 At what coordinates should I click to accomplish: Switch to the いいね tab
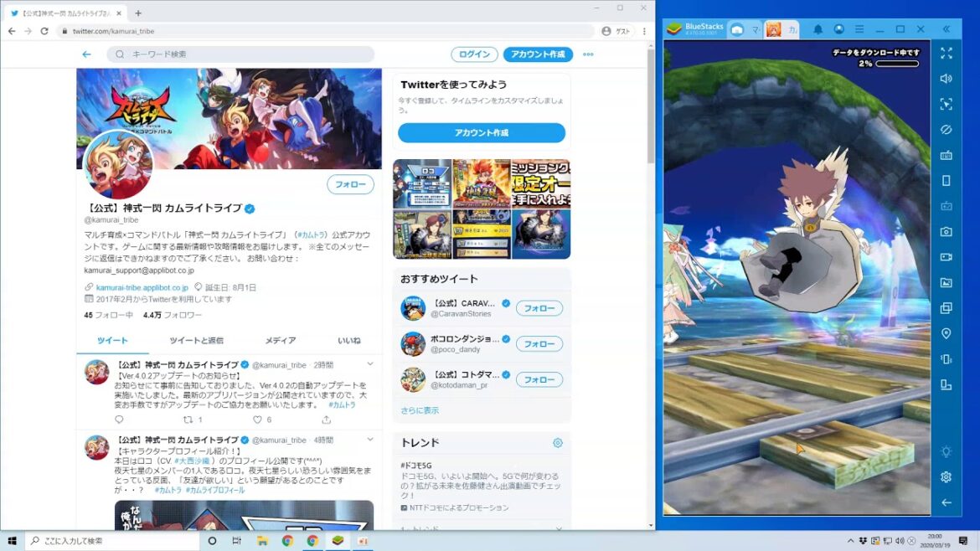(348, 341)
